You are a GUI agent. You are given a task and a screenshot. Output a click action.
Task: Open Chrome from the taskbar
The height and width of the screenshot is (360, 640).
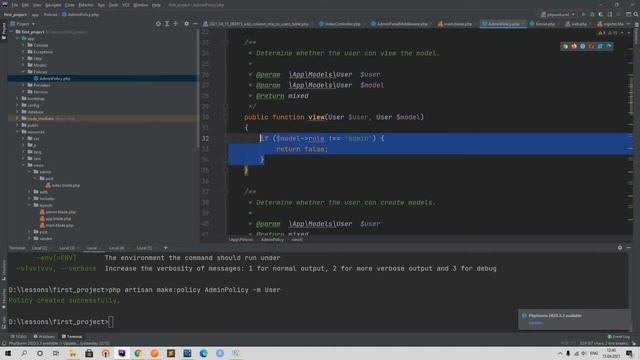click(x=138, y=353)
